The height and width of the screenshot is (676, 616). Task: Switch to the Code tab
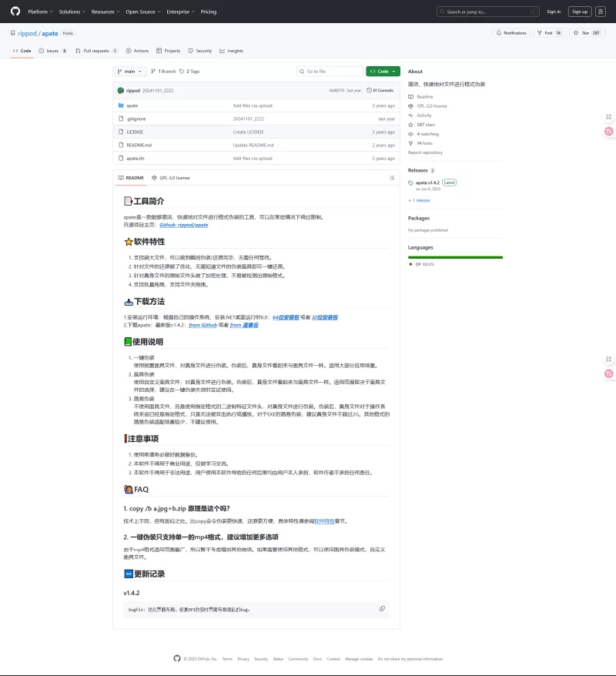point(22,51)
